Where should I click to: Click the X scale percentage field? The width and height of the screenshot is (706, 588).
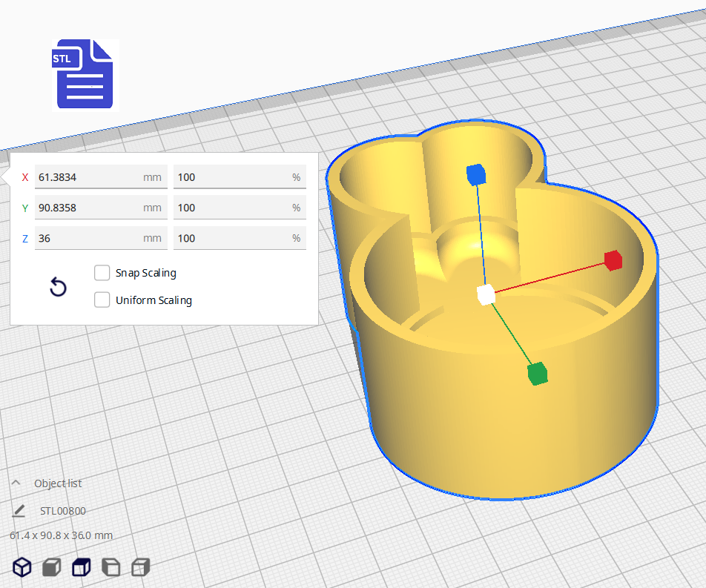tap(231, 178)
